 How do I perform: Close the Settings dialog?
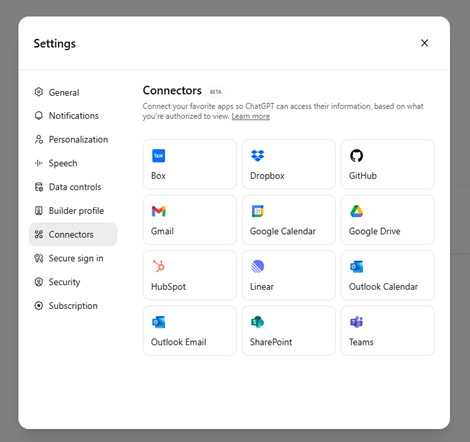424,43
